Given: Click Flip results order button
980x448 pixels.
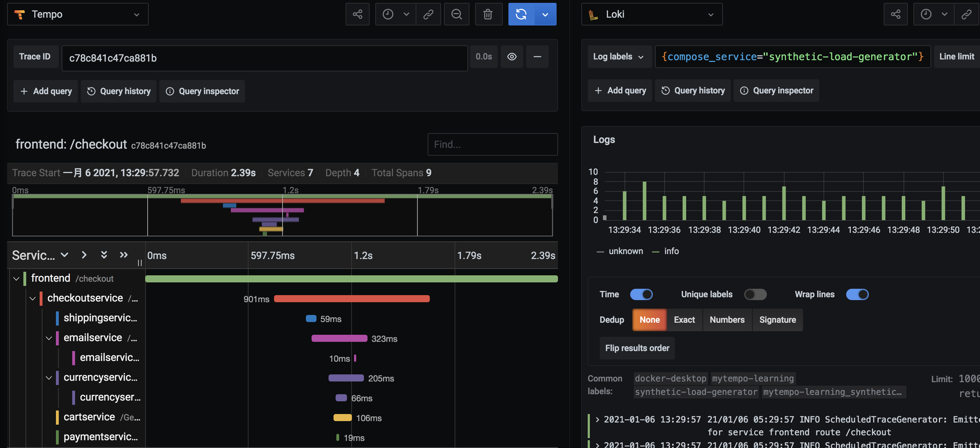Looking at the screenshot, I should 637,348.
